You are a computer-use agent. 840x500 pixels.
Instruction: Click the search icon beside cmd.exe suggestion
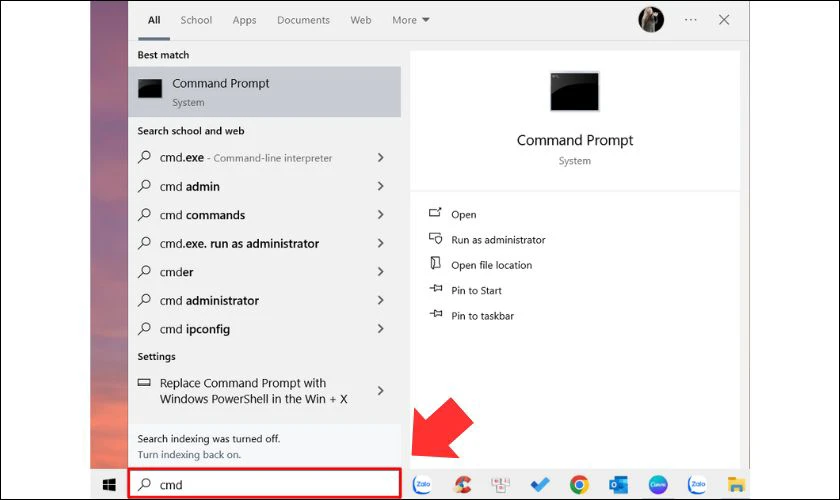point(144,157)
